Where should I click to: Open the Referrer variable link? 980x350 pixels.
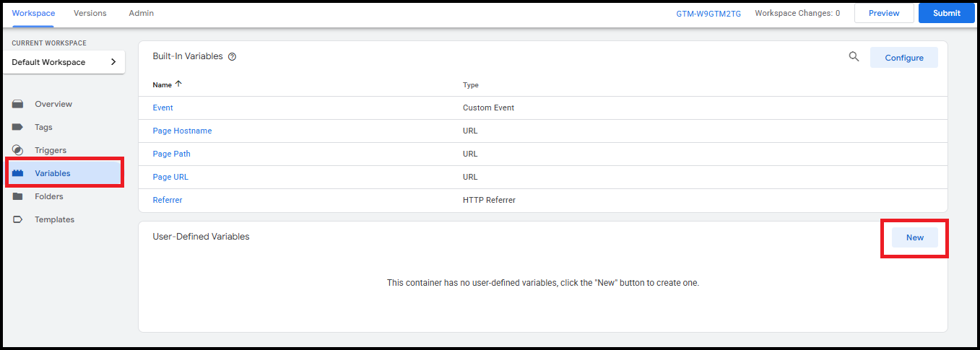pos(168,200)
